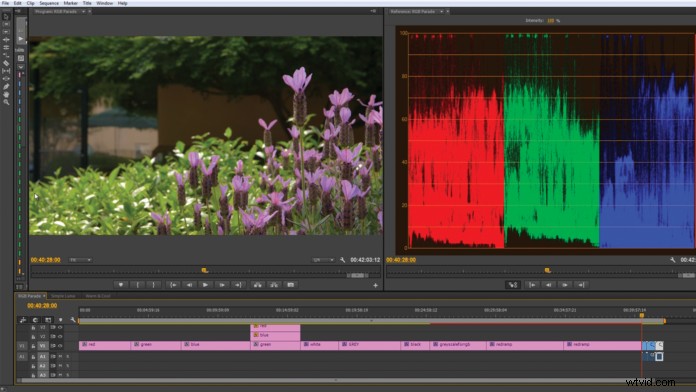Viewport: 696px width, 392px height.
Task: Go to Out point in Program monitor
Action: pyautogui.click(x=238, y=285)
